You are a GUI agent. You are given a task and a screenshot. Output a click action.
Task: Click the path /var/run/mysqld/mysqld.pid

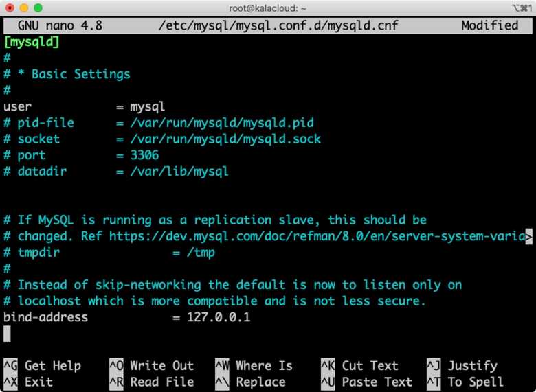pyautogui.click(x=222, y=123)
